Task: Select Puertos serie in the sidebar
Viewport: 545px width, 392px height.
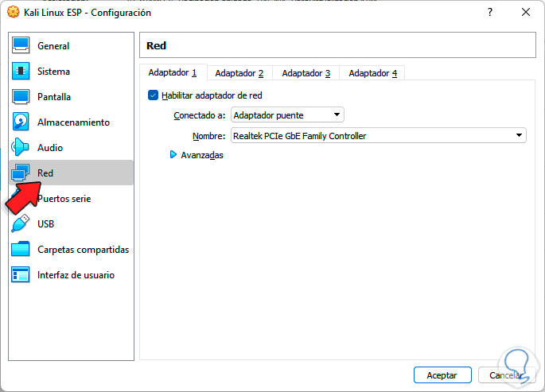Action: coord(64,199)
